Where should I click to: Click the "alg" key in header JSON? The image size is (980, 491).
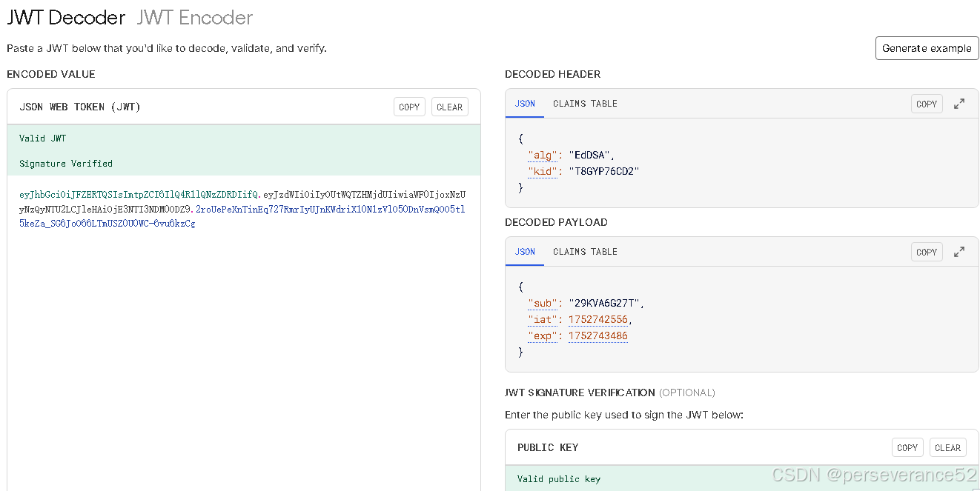(543, 155)
